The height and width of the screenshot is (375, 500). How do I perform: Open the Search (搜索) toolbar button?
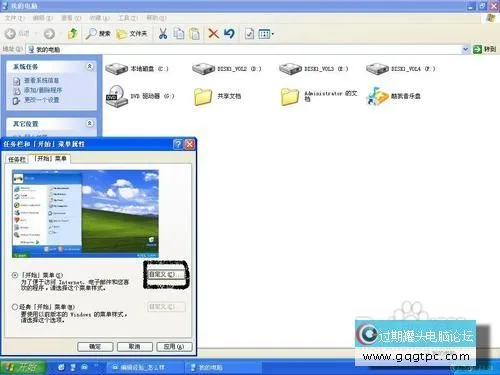click(98, 34)
